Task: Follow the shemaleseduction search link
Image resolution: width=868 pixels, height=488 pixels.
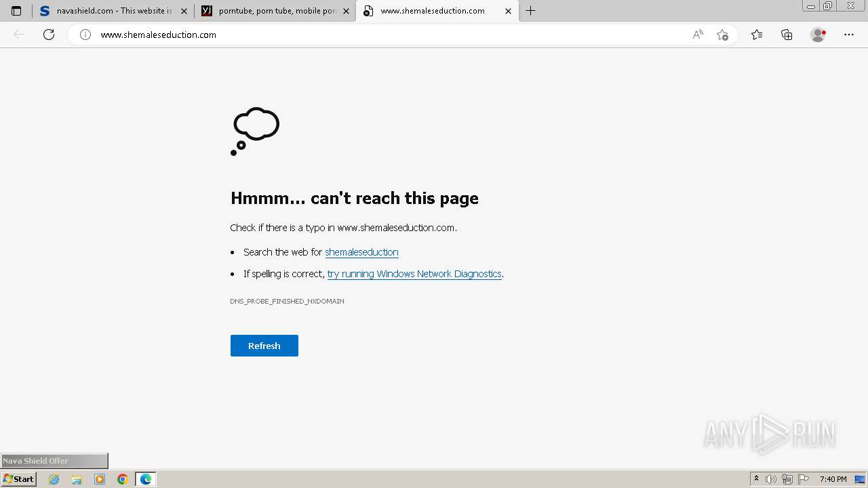Action: pyautogui.click(x=361, y=252)
